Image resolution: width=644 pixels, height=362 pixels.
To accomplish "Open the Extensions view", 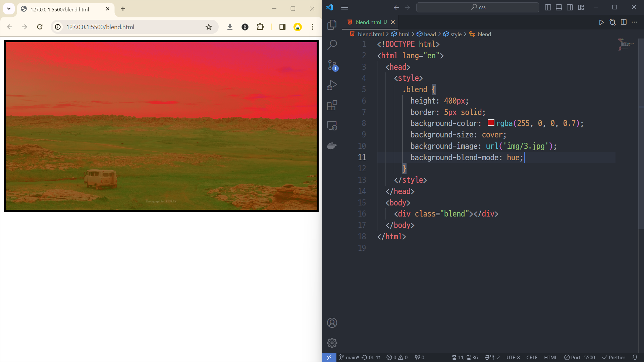I will 332,105.
